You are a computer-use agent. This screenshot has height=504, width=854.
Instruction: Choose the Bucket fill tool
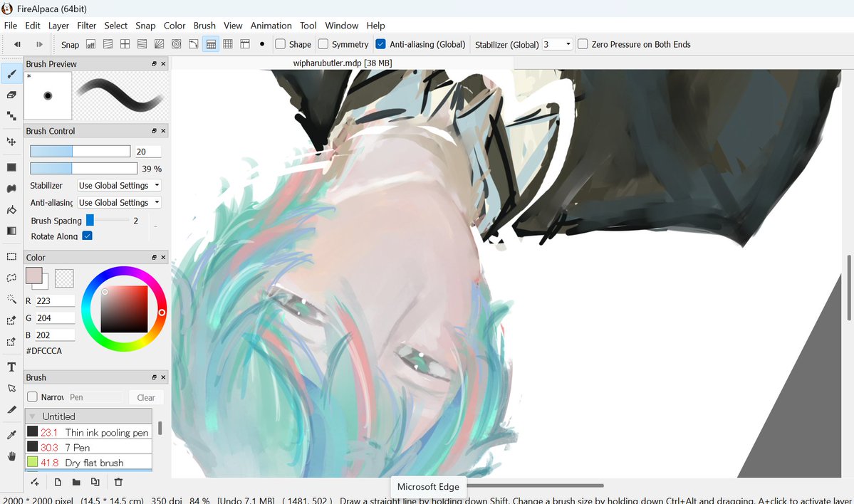11,209
